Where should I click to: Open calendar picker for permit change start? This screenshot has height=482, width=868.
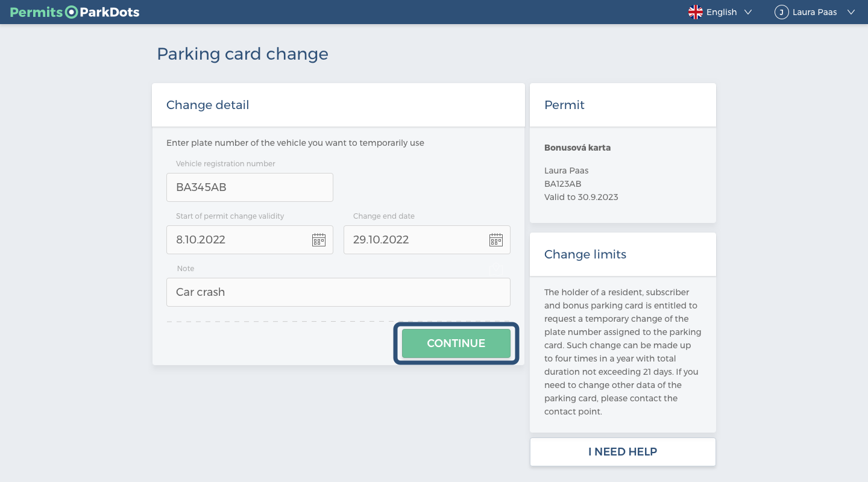coord(319,240)
